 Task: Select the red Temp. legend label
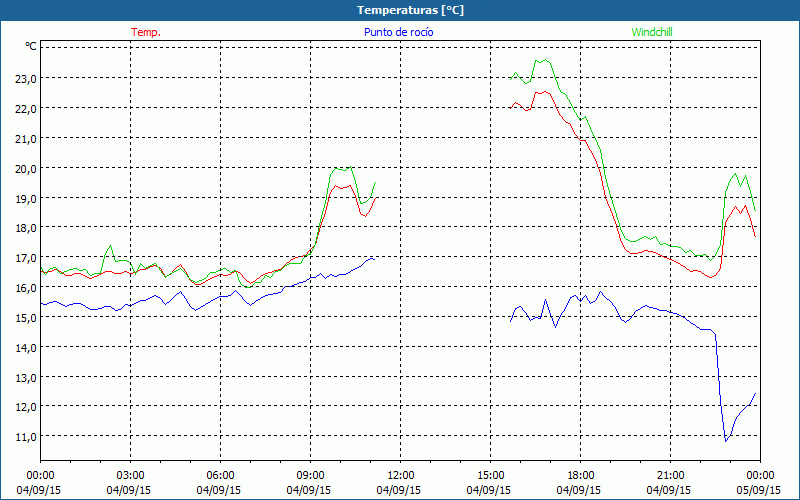click(146, 32)
